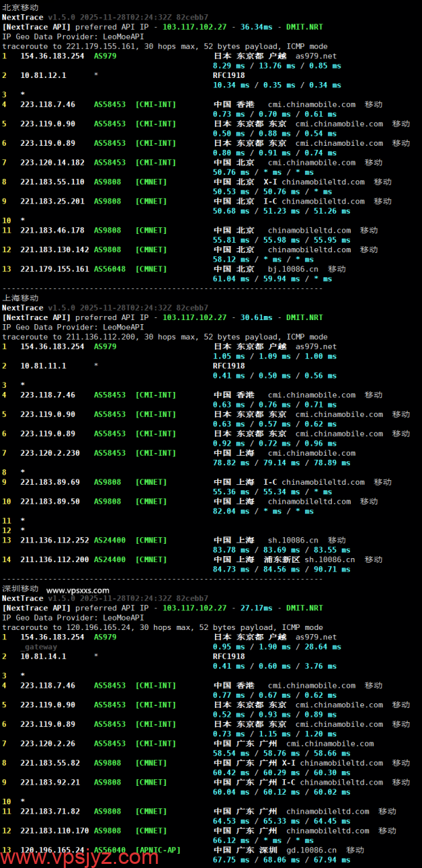The width and height of the screenshot is (422, 868).
Task: Select the 55.81 ms / 55.98 ms latency line
Action: coord(282,240)
